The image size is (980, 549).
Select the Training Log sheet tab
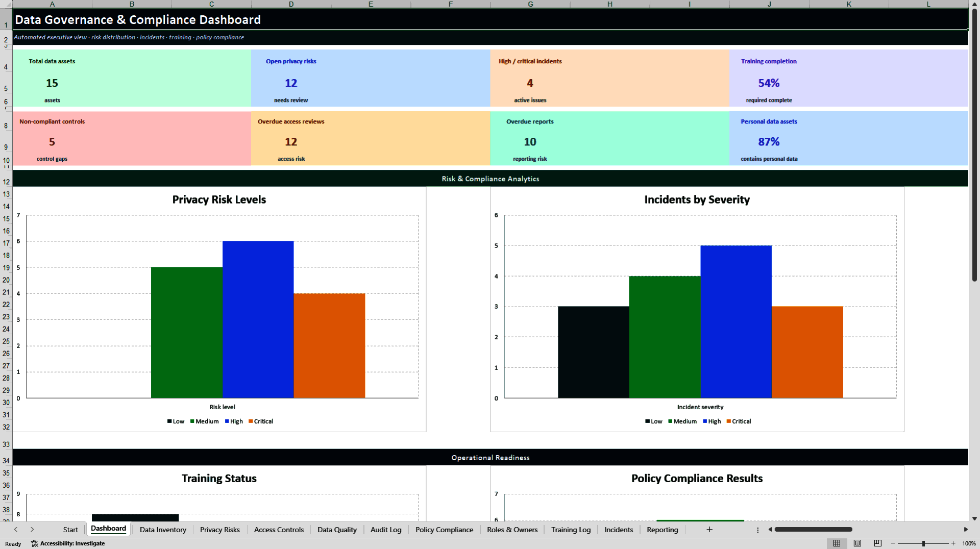tap(571, 530)
